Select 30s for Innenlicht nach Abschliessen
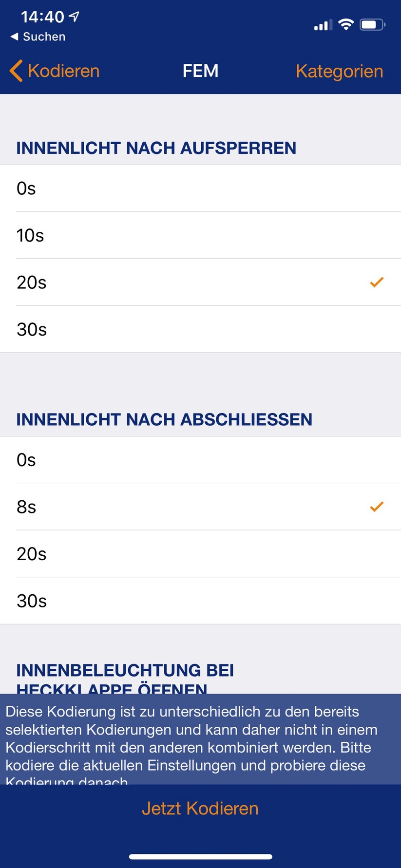 coord(200,601)
